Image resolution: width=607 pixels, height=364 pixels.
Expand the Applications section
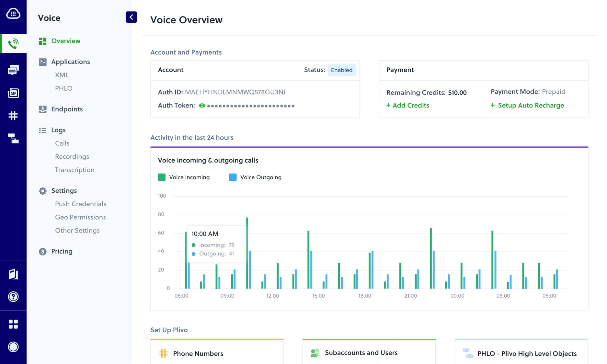(x=70, y=62)
